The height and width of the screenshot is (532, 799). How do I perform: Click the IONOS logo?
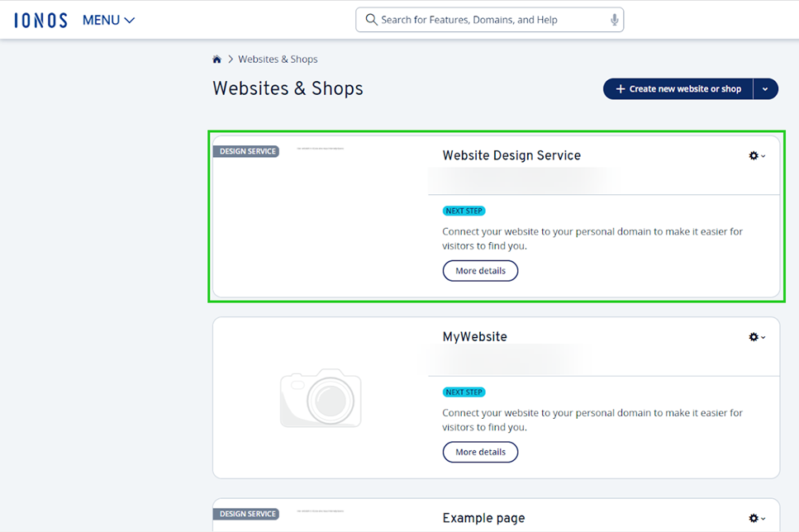[x=40, y=21]
